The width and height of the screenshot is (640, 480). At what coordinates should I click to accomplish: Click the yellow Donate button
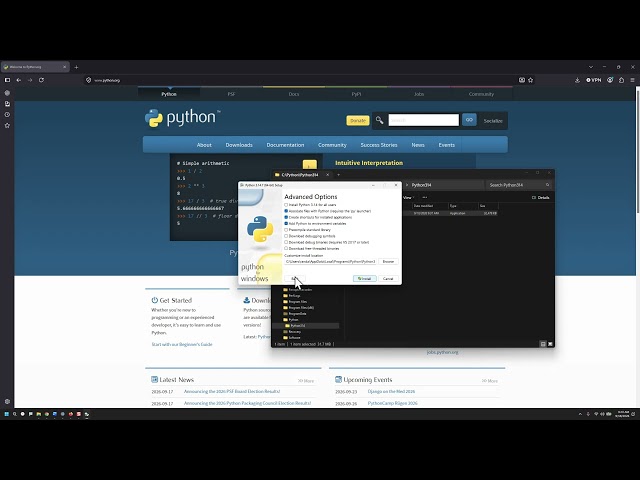(358, 120)
